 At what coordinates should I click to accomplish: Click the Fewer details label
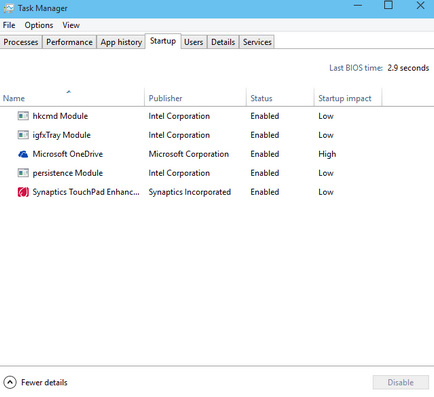(x=44, y=382)
